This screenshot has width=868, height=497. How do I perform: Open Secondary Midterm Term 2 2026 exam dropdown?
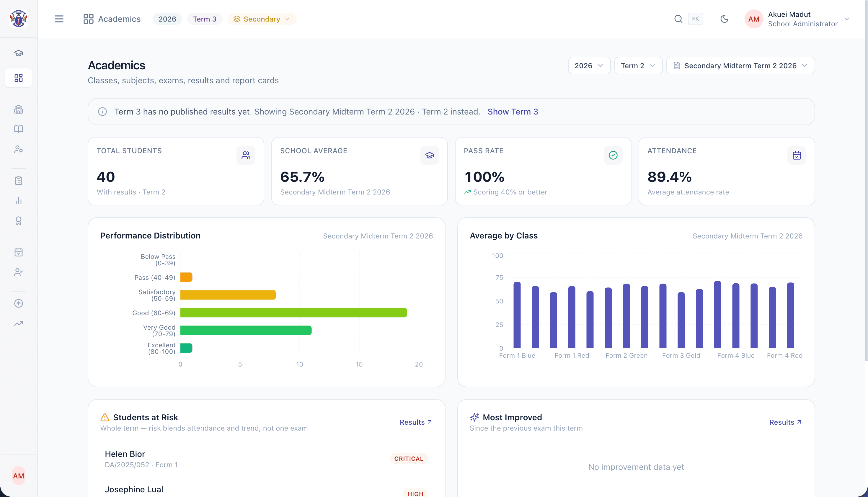click(x=740, y=66)
